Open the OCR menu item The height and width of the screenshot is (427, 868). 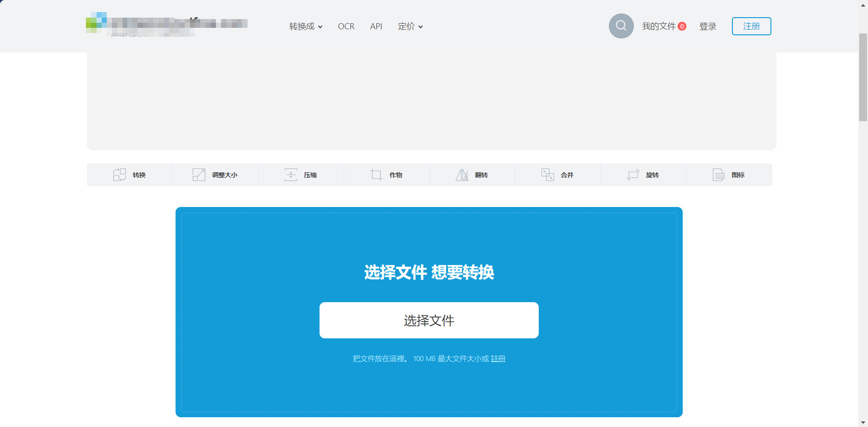(x=346, y=26)
